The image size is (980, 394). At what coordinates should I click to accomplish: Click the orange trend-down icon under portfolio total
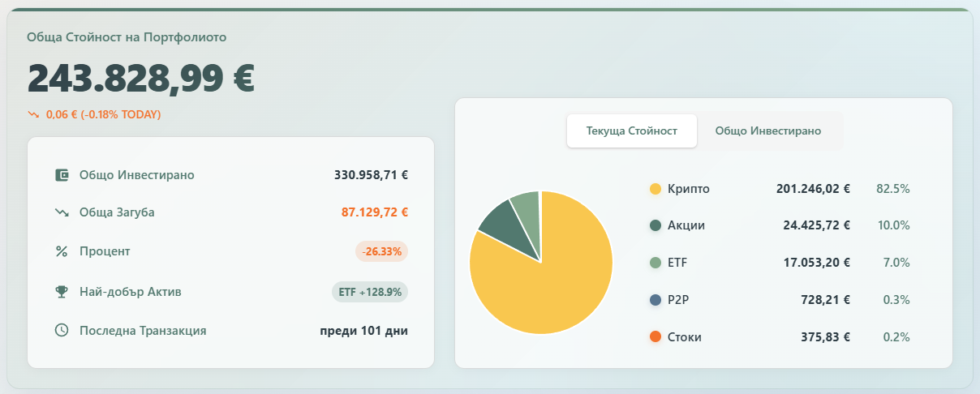[x=33, y=115]
